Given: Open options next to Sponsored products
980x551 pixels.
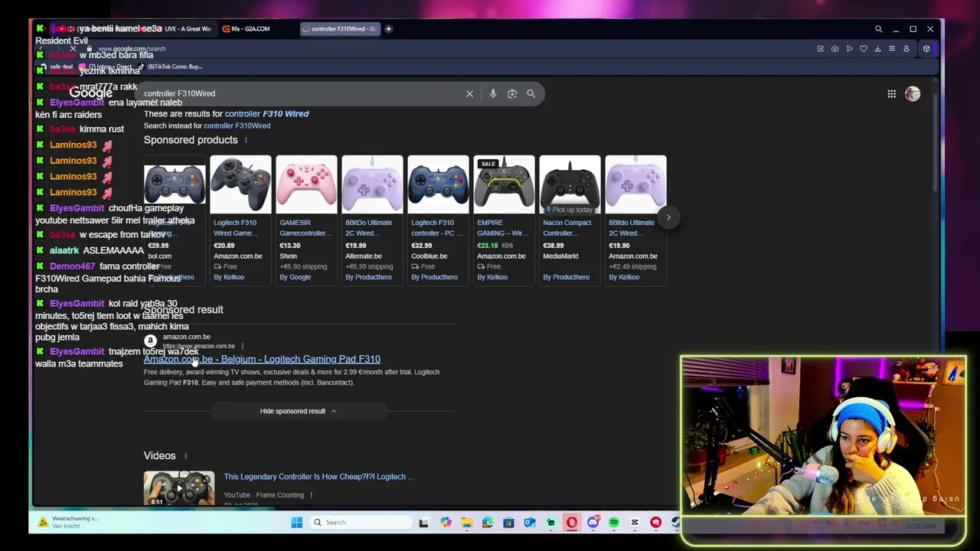Looking at the screenshot, I should [x=246, y=140].
